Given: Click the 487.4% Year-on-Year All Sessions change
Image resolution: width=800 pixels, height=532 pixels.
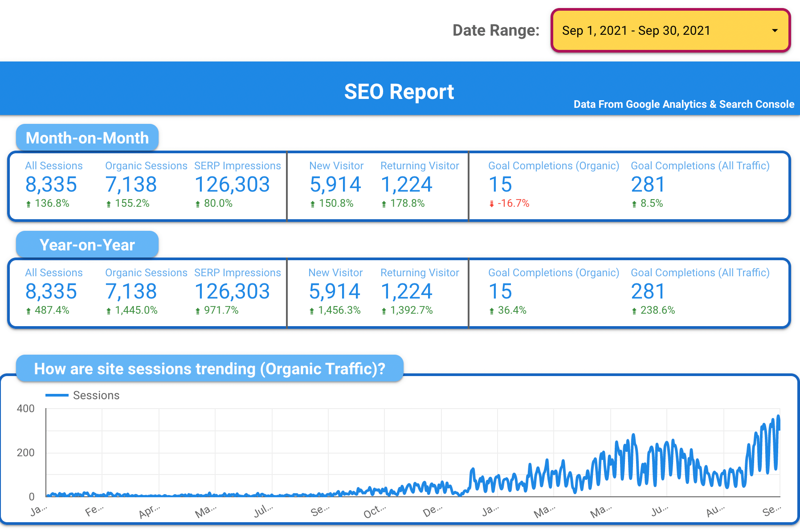Looking at the screenshot, I should [x=52, y=310].
